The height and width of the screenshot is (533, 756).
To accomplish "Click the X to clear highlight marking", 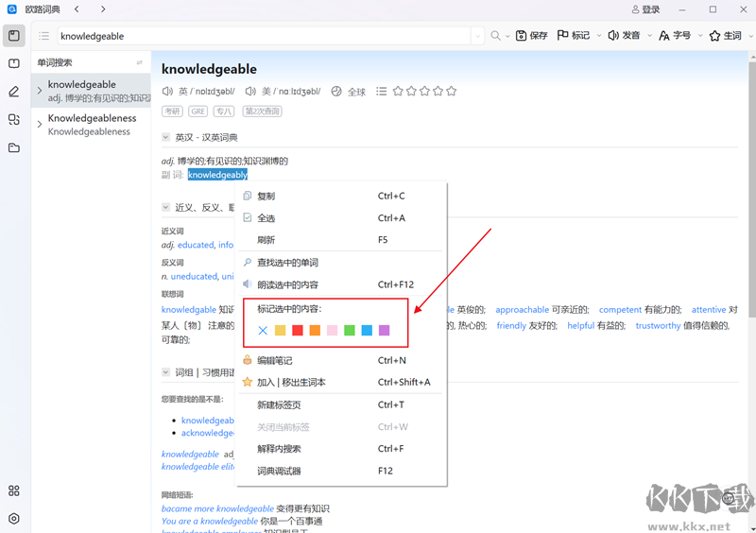I will point(263,330).
